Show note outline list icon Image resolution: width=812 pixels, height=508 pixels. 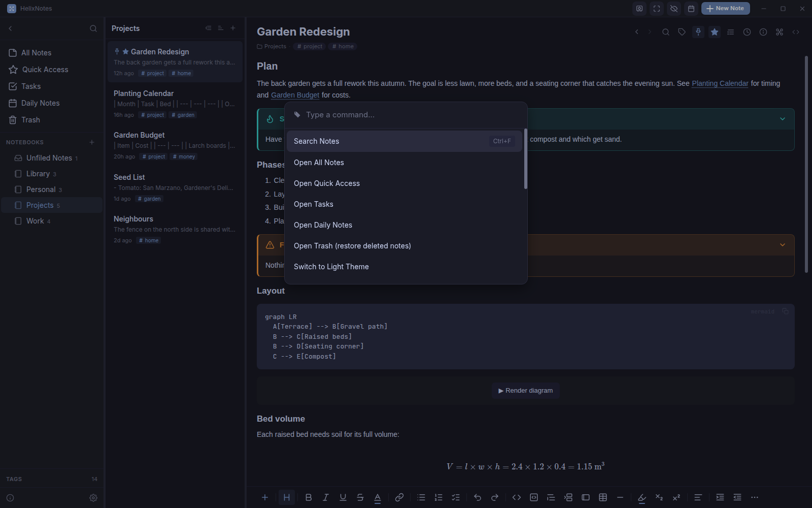pyautogui.click(x=731, y=32)
